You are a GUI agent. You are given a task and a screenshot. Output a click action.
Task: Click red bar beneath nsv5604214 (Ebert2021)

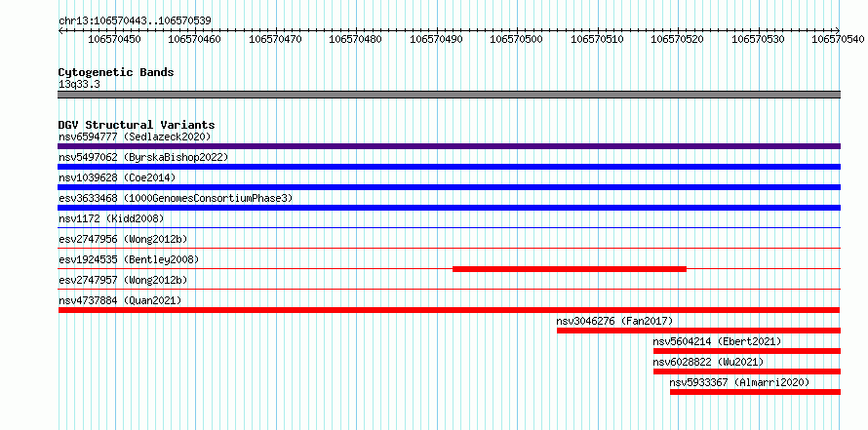coord(747,351)
